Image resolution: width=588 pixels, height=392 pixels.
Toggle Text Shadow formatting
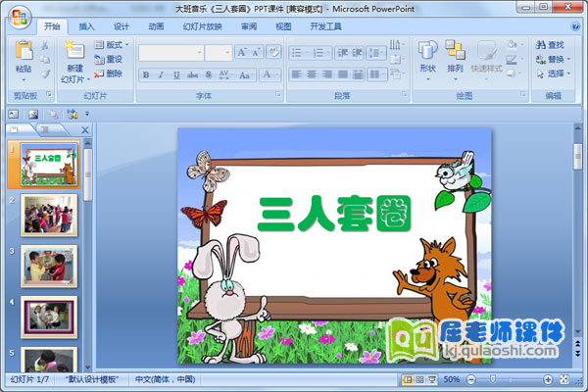coord(209,75)
